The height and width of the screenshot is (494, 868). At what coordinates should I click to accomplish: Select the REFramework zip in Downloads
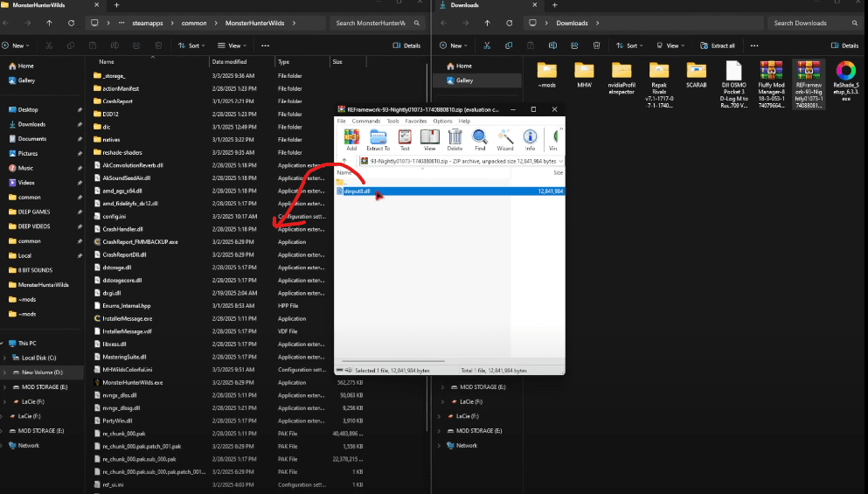[x=809, y=84]
